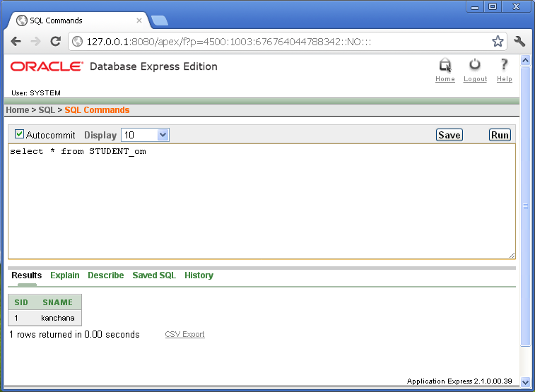Click the globe icon in the address bar
Screen dimensions: 535x392
click(78, 42)
